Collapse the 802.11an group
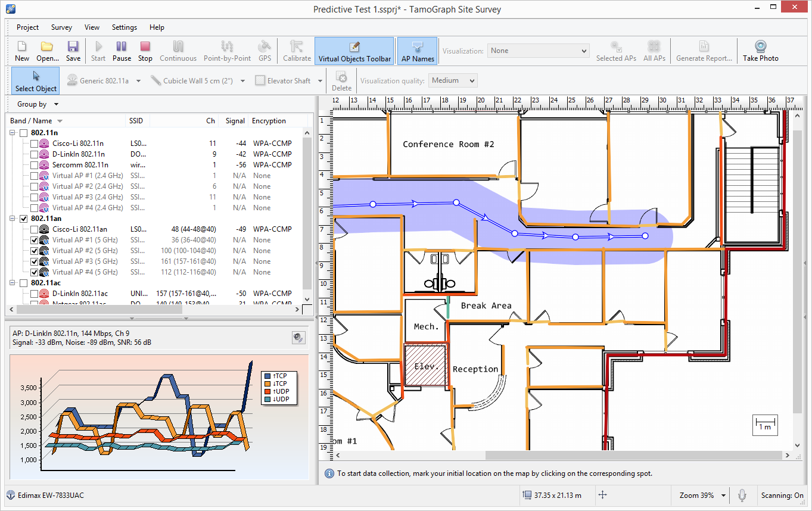The image size is (812, 511). pyautogui.click(x=13, y=219)
